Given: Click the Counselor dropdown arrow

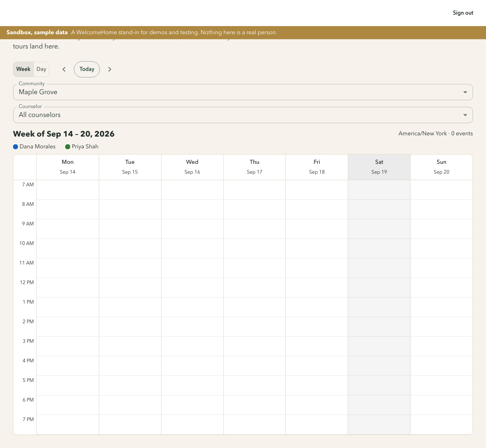Looking at the screenshot, I should tap(465, 115).
